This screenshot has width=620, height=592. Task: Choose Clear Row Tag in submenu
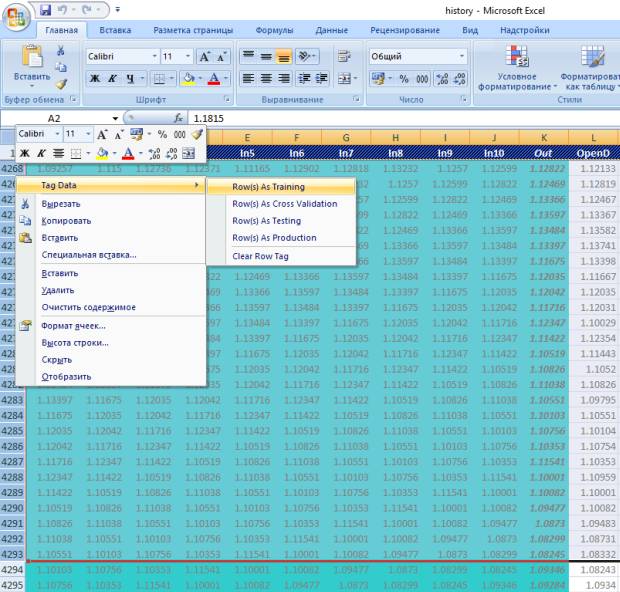pyautogui.click(x=260, y=256)
